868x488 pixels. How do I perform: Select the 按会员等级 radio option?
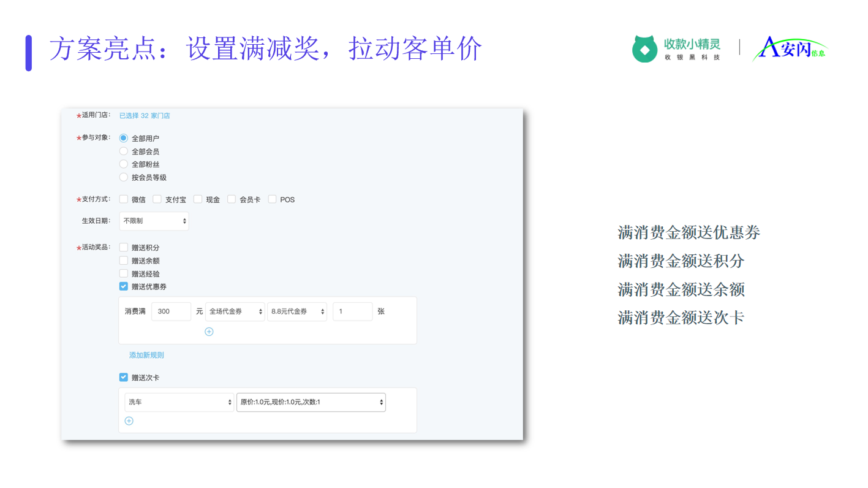pyautogui.click(x=124, y=177)
